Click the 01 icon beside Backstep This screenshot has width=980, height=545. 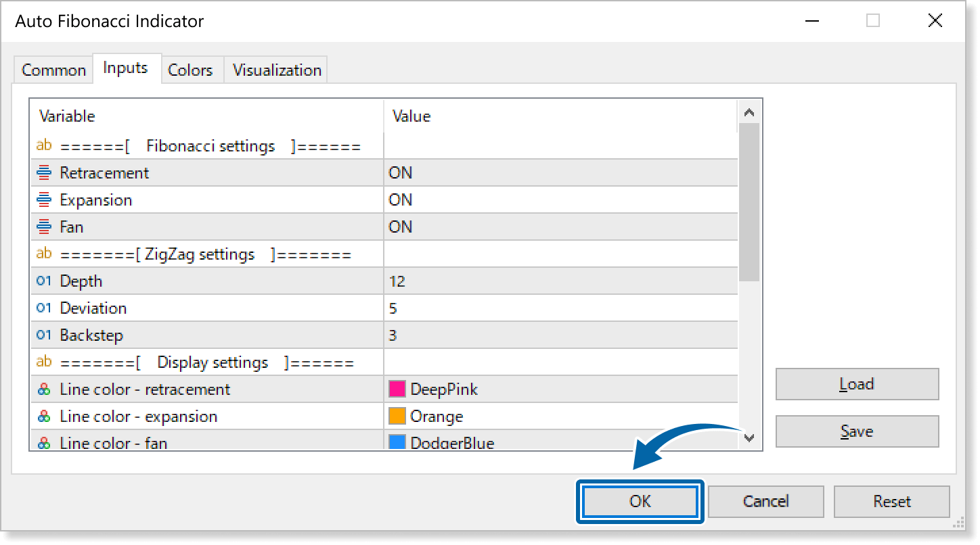(x=44, y=335)
